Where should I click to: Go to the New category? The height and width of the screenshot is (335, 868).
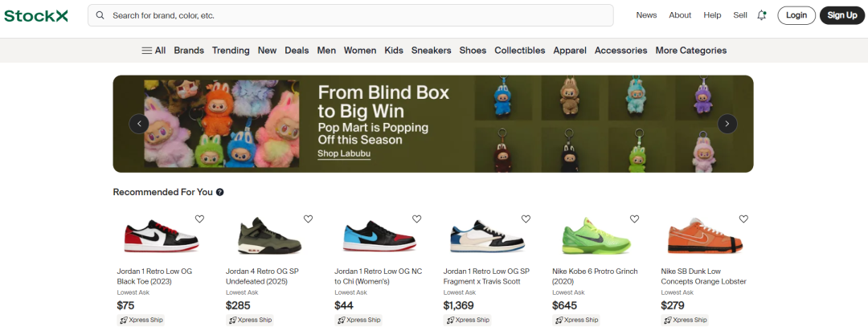pos(267,51)
